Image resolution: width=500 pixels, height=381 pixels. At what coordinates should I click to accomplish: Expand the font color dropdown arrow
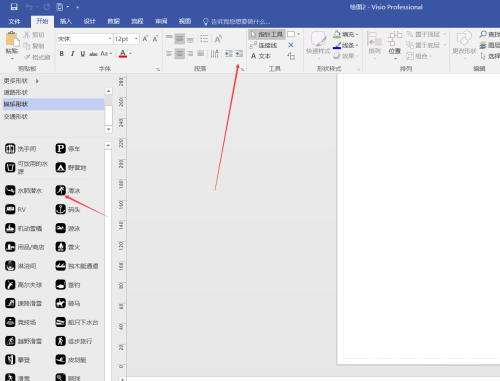click(x=131, y=54)
